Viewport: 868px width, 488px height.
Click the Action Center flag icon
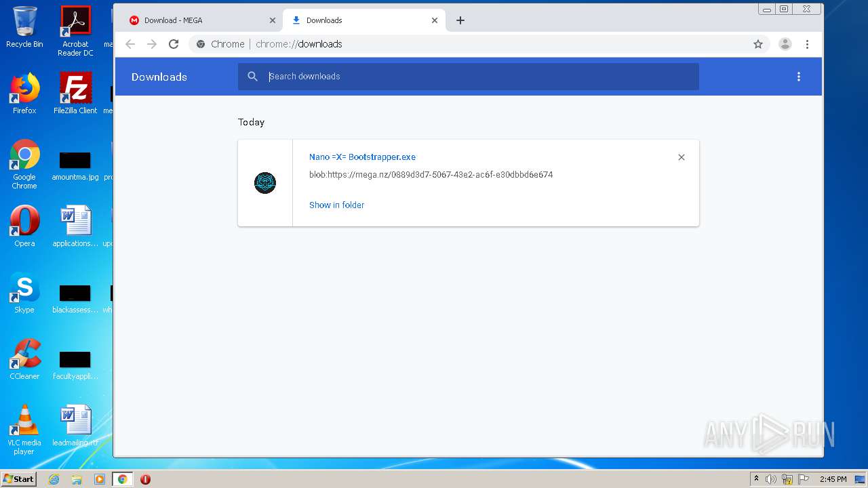pyautogui.click(x=803, y=479)
